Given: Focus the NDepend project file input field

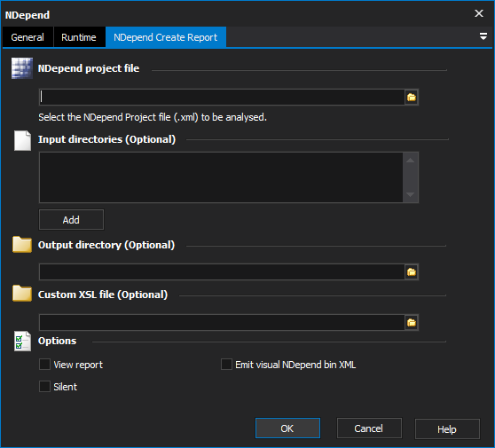Looking at the screenshot, I should 222,98.
